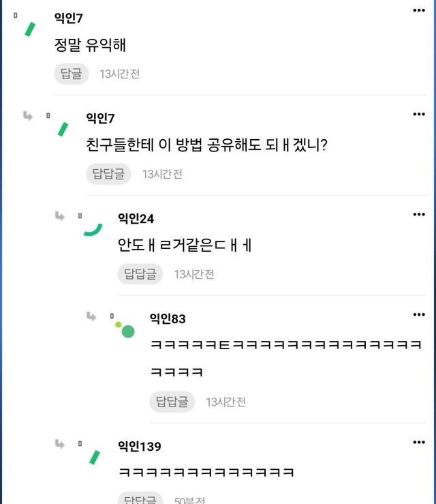Image resolution: width=436 pixels, height=504 pixels.
Task: Tap 답답글 below 익인83's ㅋㅋㅋ comment
Action: point(172,402)
